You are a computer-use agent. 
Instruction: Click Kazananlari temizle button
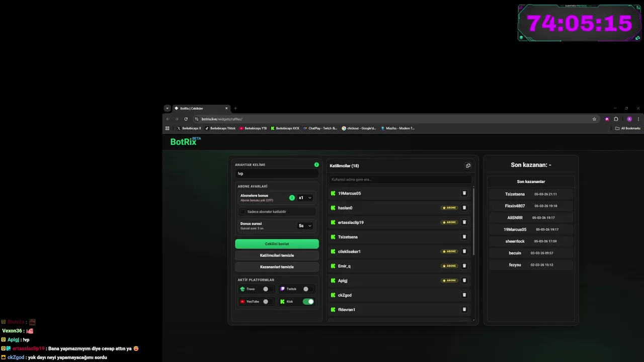pyautogui.click(x=277, y=267)
